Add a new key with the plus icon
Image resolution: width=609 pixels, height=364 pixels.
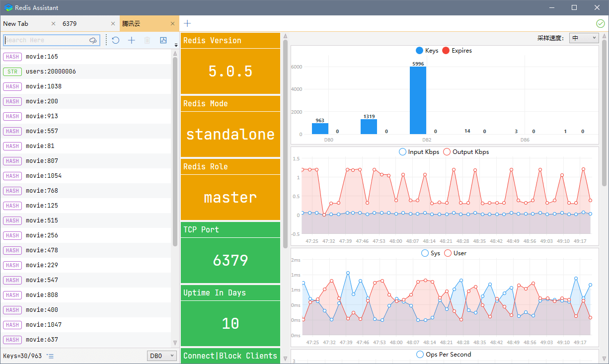[x=132, y=40]
